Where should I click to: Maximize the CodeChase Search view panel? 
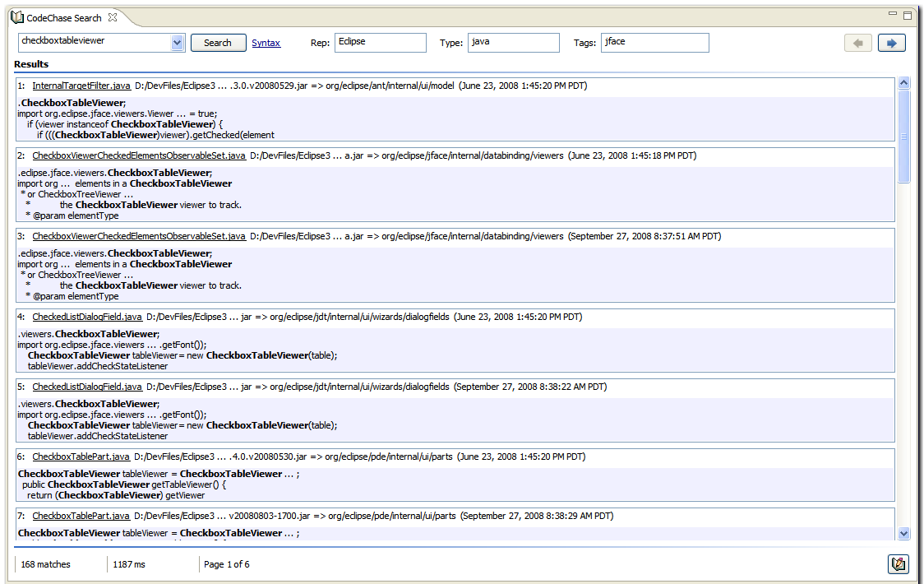(x=908, y=15)
